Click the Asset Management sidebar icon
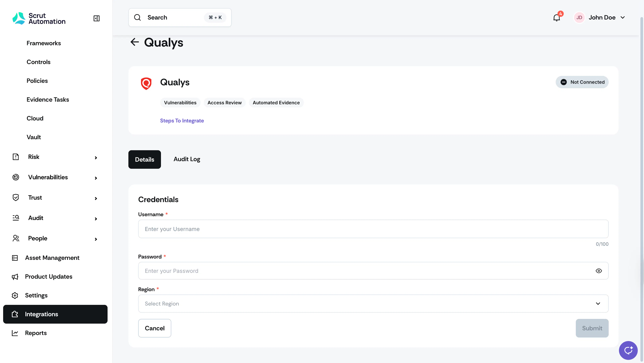This screenshot has height=363, width=644. pos(15,258)
